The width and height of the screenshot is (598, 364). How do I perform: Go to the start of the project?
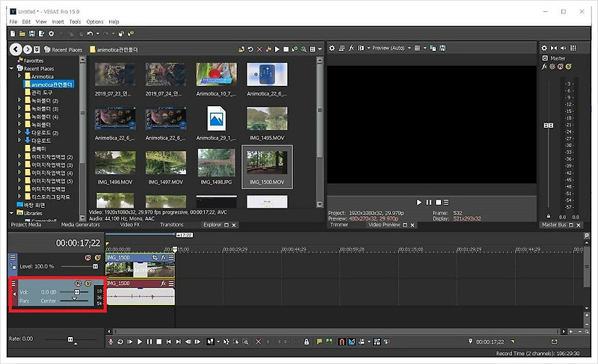click(169, 342)
